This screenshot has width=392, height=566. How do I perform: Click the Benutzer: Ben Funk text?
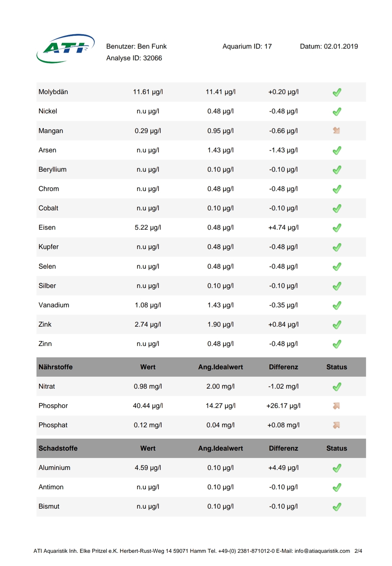pos(136,46)
